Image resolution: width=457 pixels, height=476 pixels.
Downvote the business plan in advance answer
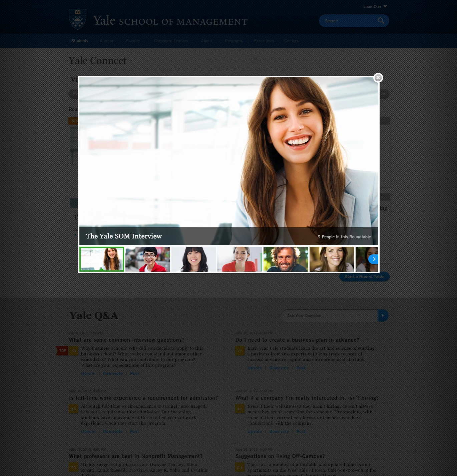pos(279,368)
